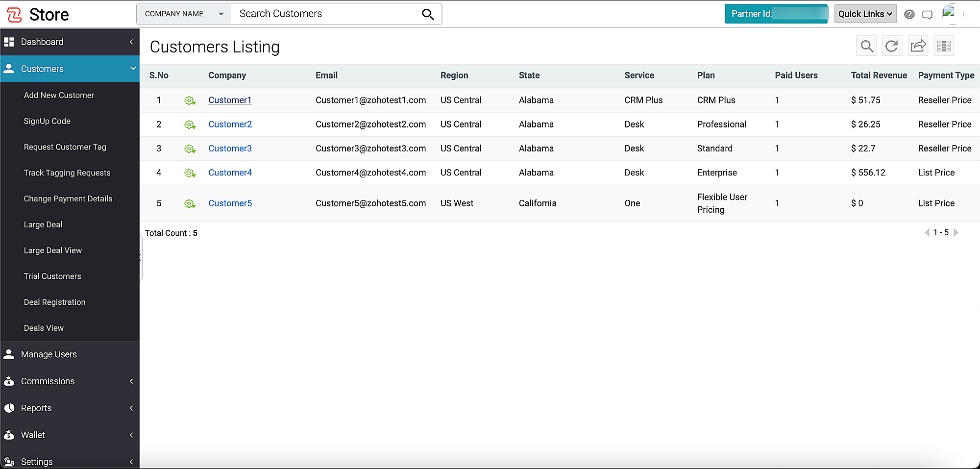Image resolution: width=980 pixels, height=469 pixels.
Task: Open Large Deal View menu item
Action: 53,250
